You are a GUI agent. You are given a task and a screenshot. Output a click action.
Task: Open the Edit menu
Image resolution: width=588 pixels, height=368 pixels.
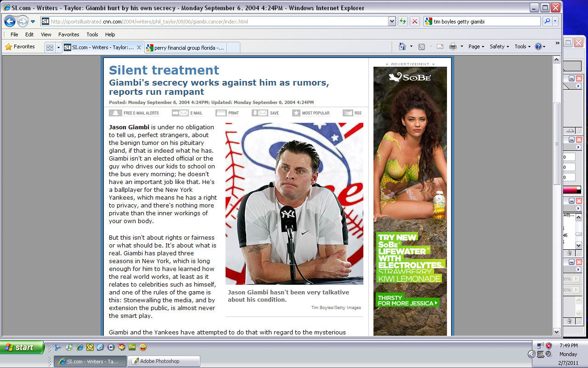pos(29,34)
